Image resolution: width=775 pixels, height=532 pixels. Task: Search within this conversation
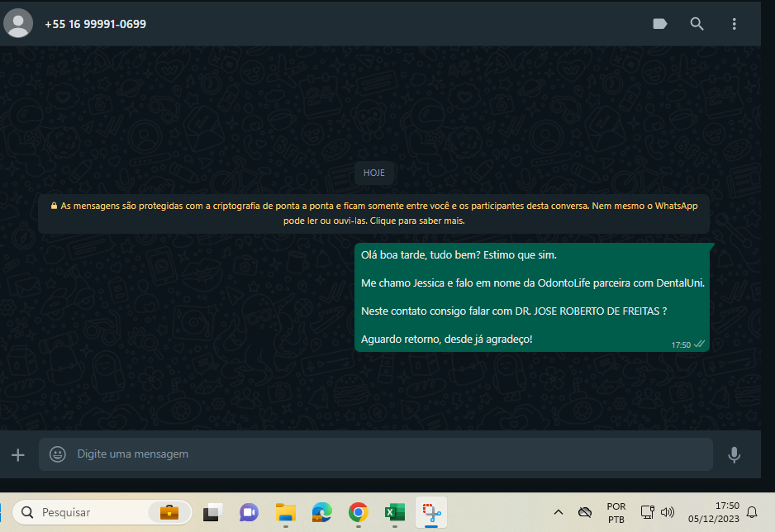(697, 24)
